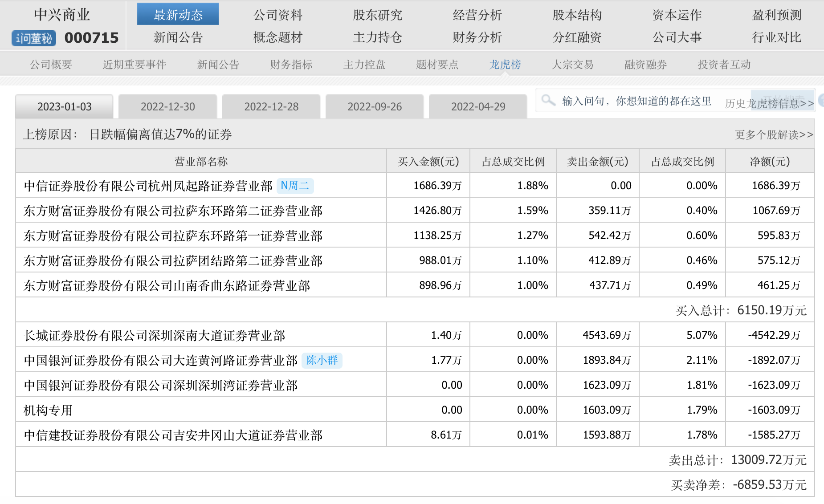This screenshot has height=504, width=824.
Task: Click 东方财富拉萨东环路第二证券营业部 name
Action: pyautogui.click(x=173, y=211)
